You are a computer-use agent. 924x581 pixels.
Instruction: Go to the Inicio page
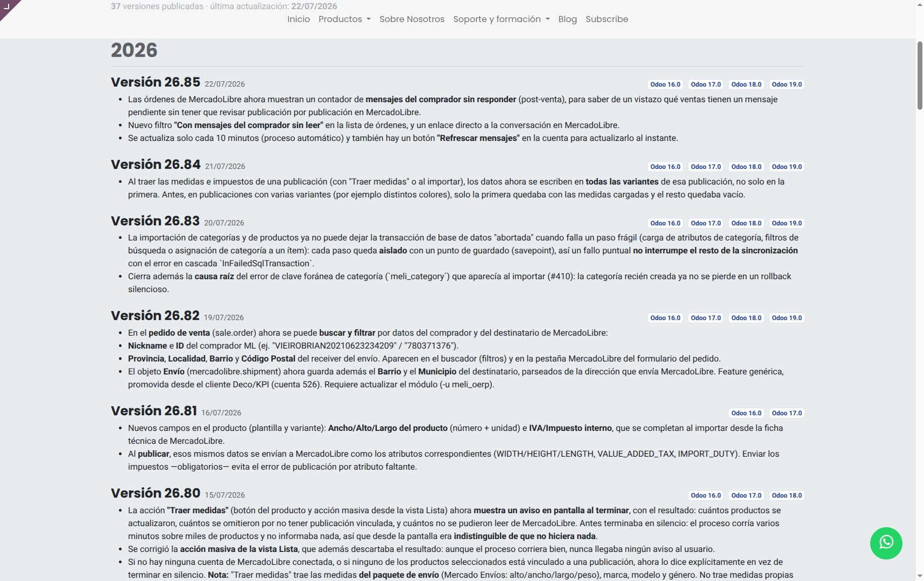click(299, 19)
